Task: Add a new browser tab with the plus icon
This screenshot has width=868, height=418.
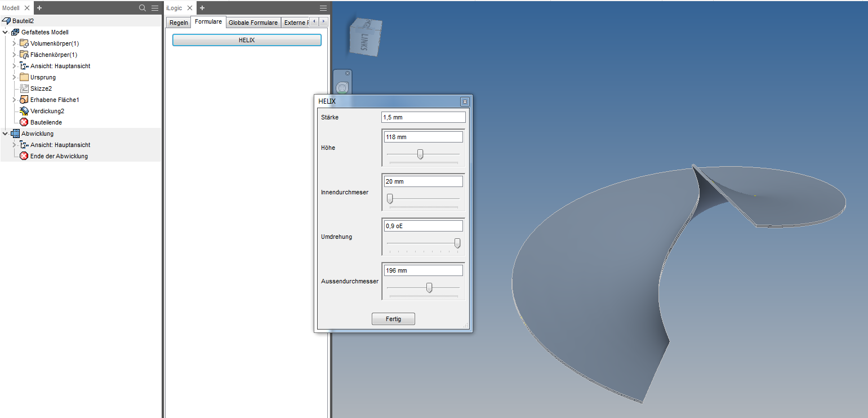Action: [x=38, y=8]
